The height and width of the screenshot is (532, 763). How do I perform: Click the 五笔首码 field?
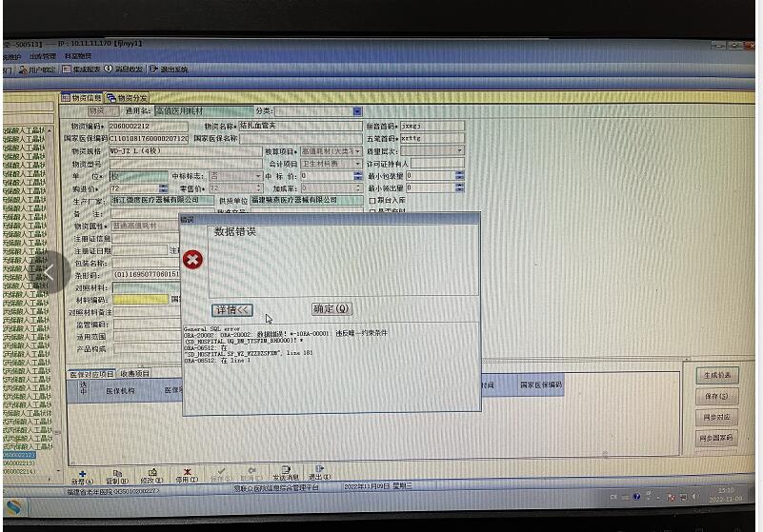[432, 139]
